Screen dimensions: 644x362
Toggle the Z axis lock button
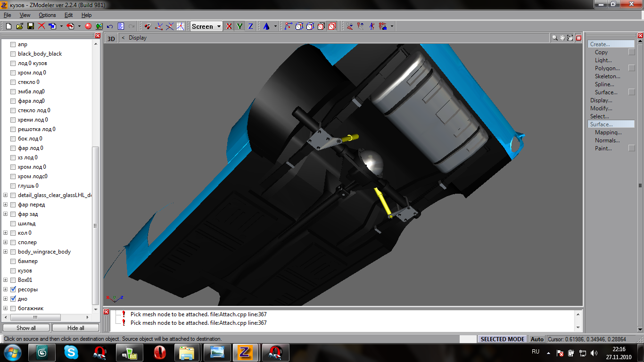point(250,26)
